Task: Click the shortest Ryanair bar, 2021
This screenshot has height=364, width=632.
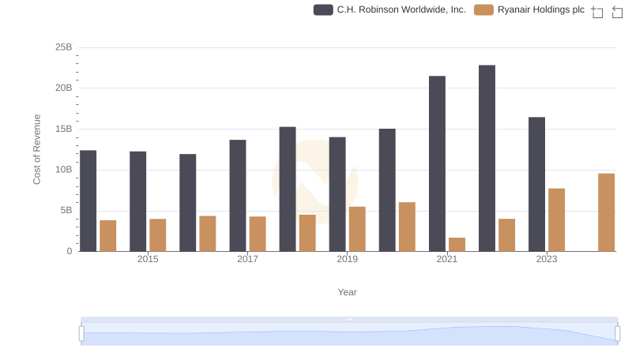Action: coord(457,245)
